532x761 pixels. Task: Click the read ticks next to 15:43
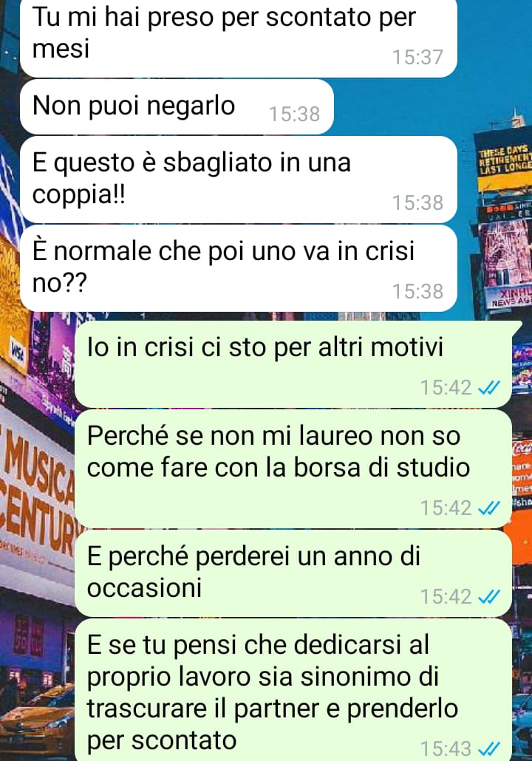[489, 749]
